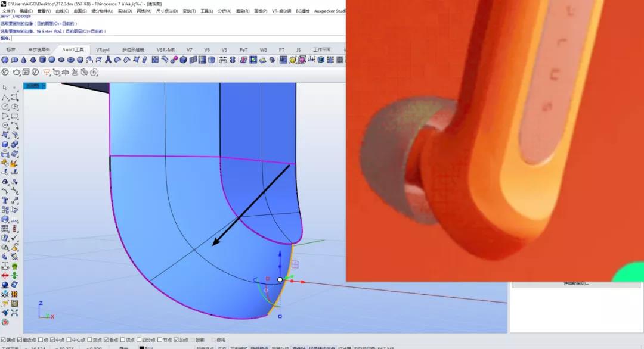This screenshot has height=349, width=644.
Task: Open the 实体(O) menu
Action: [x=125, y=11]
